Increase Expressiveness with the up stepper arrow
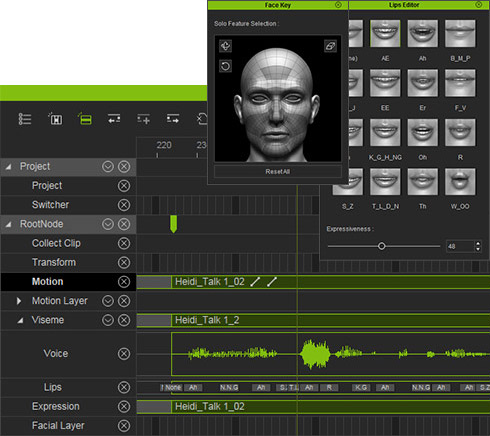The image size is (490, 436). tap(478, 243)
